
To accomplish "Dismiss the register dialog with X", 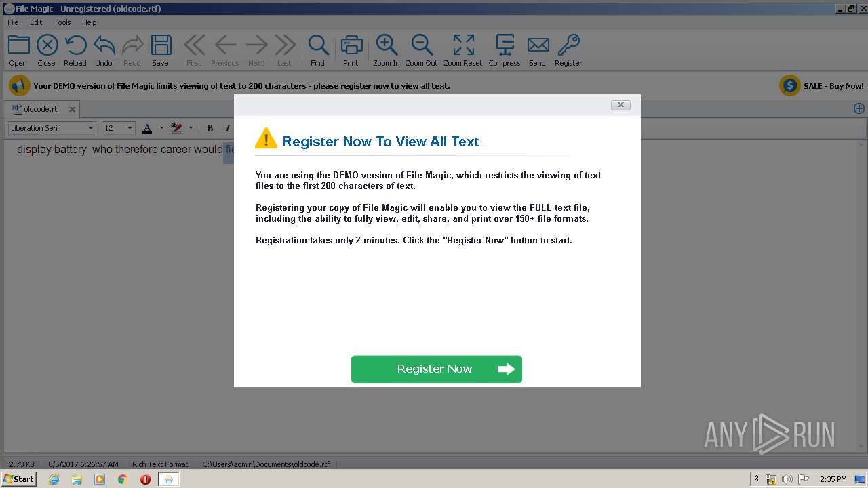I will pyautogui.click(x=620, y=105).
